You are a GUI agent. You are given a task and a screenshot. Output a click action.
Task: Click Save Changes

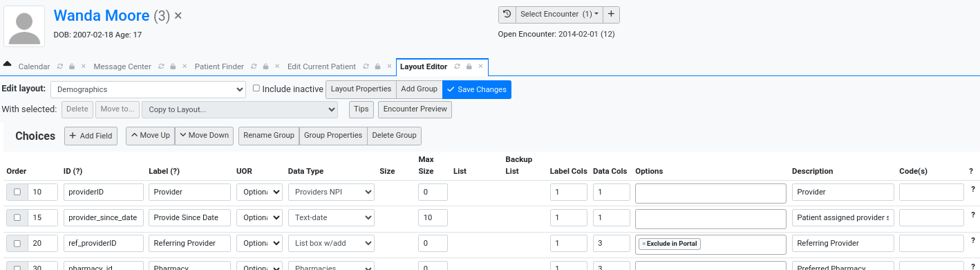(x=477, y=89)
